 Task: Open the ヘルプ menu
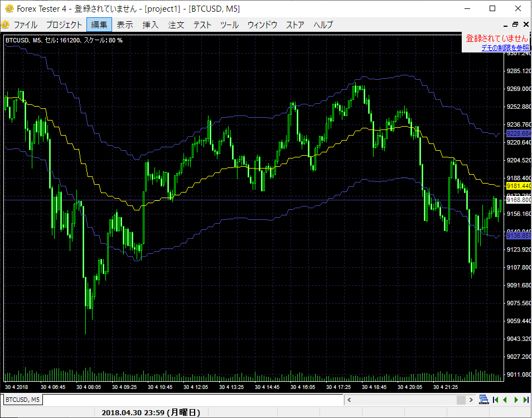323,25
